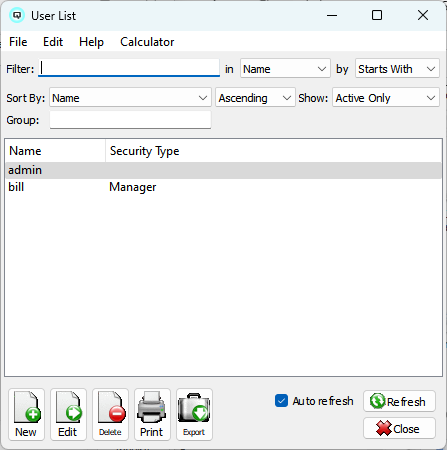This screenshot has width=447, height=450.
Task: Click the Close button with red X
Action: click(399, 428)
